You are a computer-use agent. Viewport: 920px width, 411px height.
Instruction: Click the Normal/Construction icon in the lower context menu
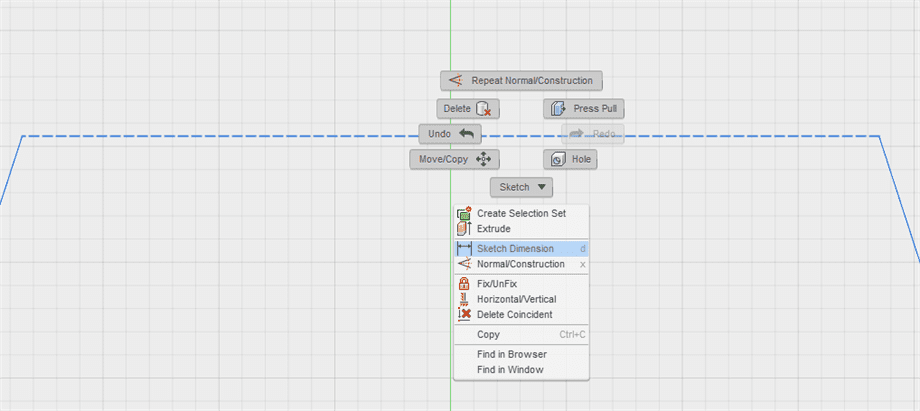[464, 264]
